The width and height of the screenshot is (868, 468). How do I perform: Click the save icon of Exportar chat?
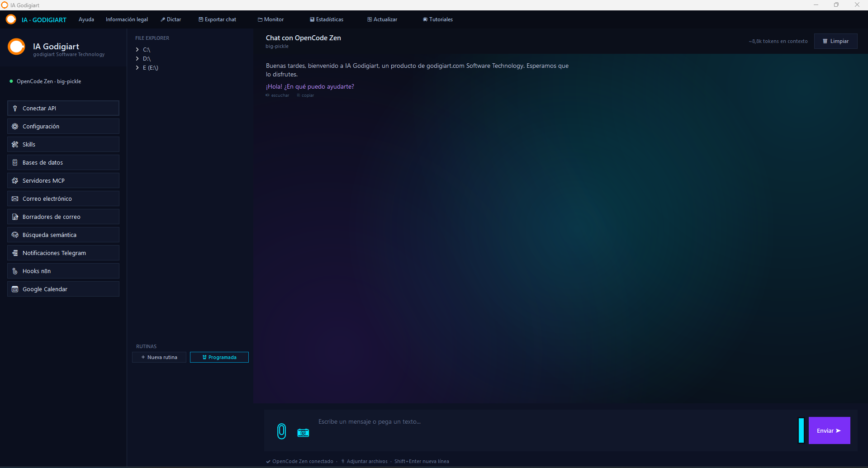tap(201, 19)
